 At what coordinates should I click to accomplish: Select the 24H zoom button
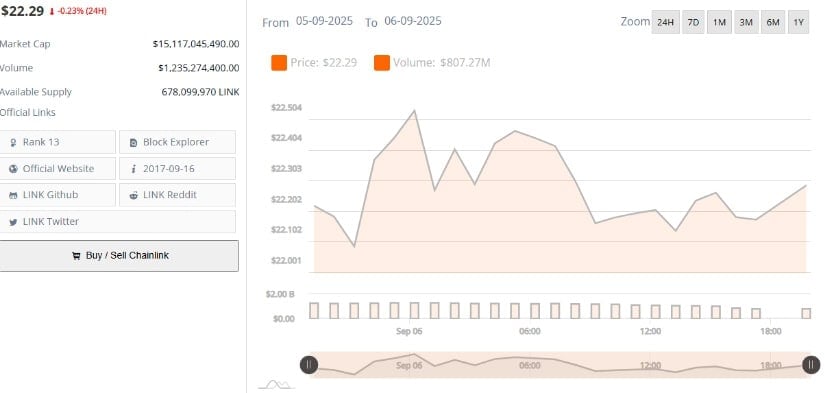pos(665,22)
